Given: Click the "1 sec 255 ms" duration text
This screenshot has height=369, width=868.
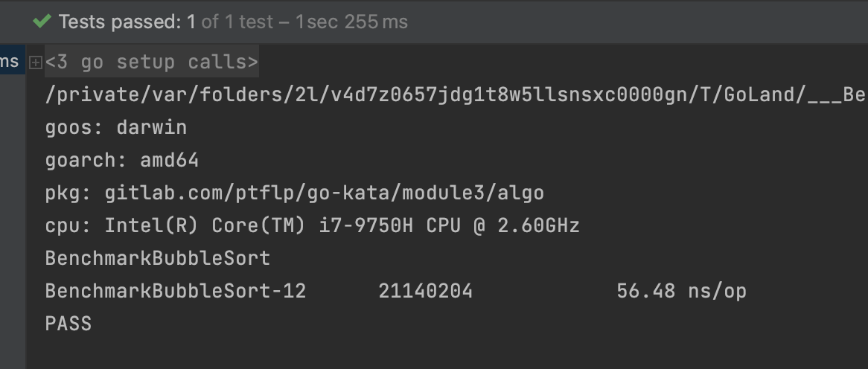Looking at the screenshot, I should click(351, 22).
